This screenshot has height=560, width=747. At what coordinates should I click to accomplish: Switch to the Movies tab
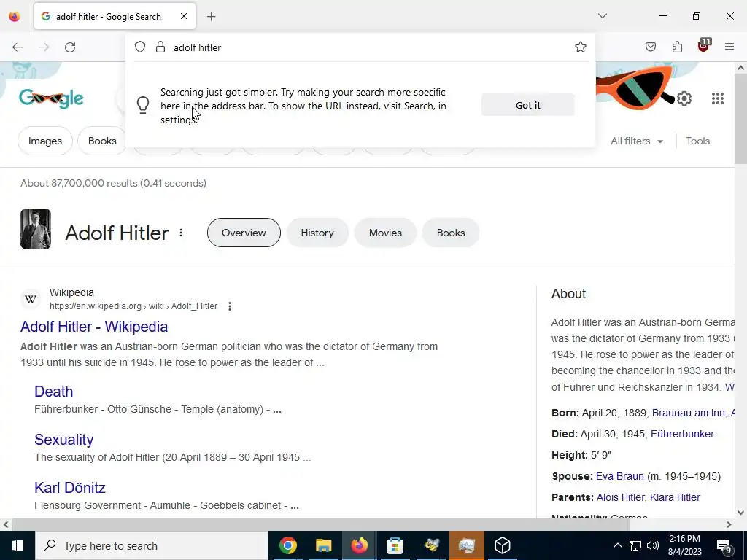tap(385, 233)
